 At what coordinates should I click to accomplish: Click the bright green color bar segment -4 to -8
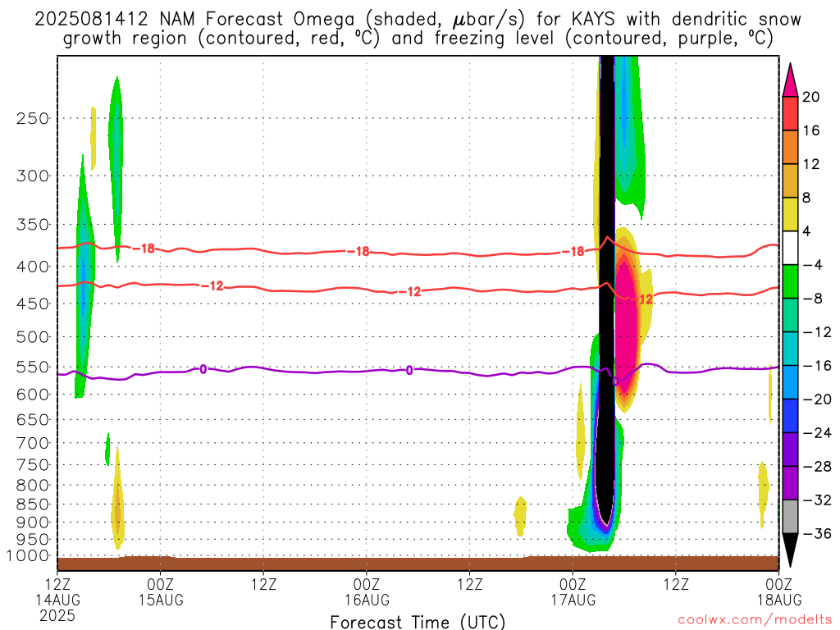(x=790, y=282)
